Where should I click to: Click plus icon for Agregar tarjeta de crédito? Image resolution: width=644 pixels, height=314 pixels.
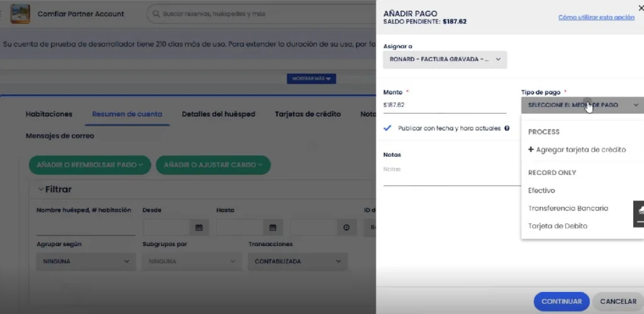click(531, 150)
